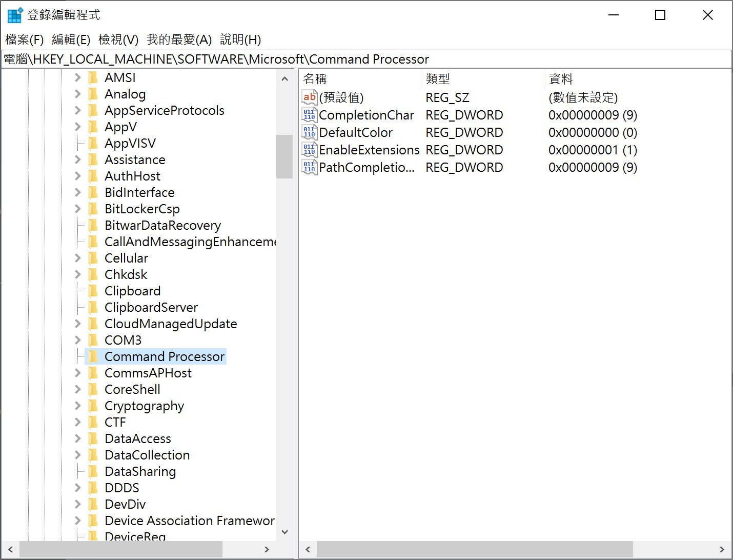
Task: Open the 檔案(F) menu
Action: [24, 39]
